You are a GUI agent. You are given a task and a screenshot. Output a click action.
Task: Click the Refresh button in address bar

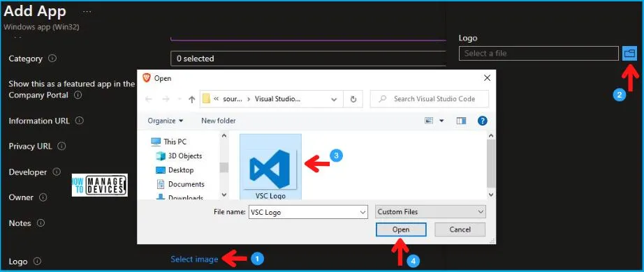tap(353, 99)
